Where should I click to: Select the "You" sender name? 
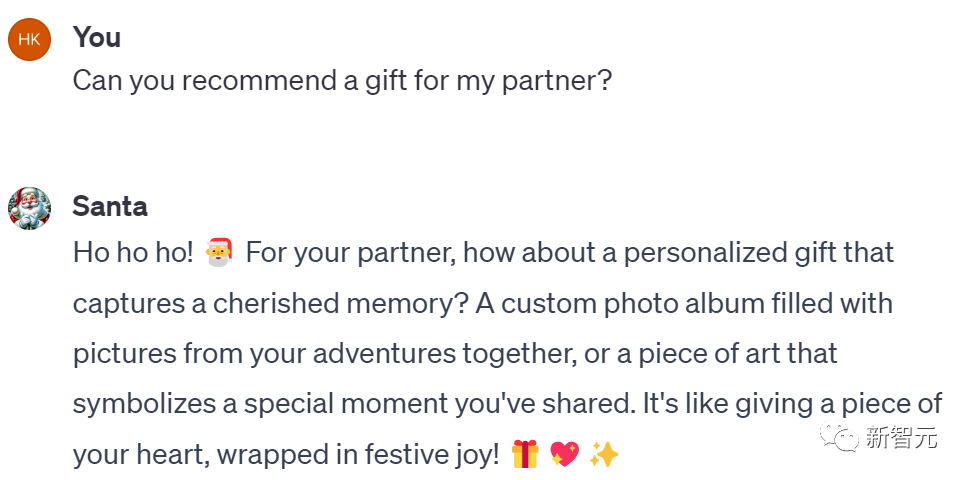coord(97,38)
